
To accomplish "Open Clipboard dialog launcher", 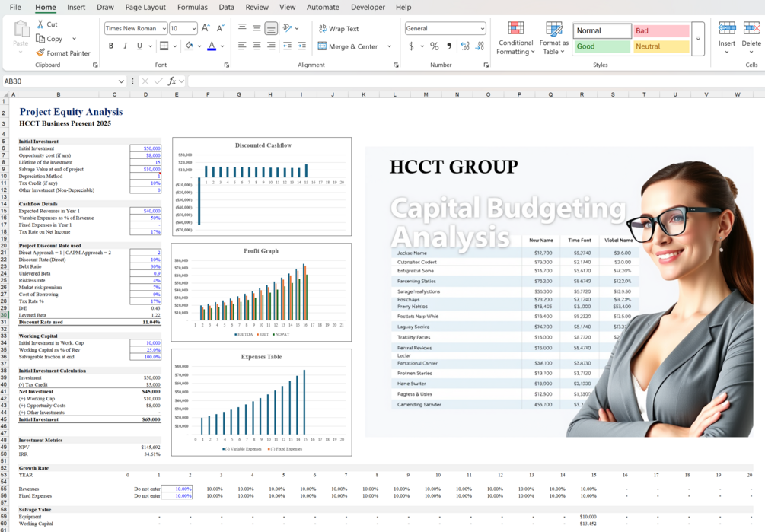I will [x=95, y=65].
